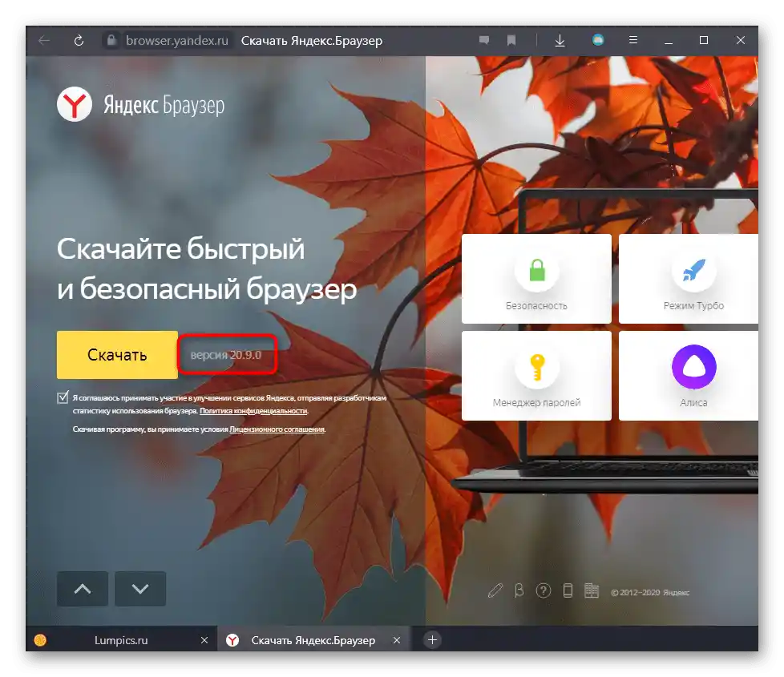This screenshot has width=784, height=677.
Task: Open the Безопасность lock card
Action: 536,278
